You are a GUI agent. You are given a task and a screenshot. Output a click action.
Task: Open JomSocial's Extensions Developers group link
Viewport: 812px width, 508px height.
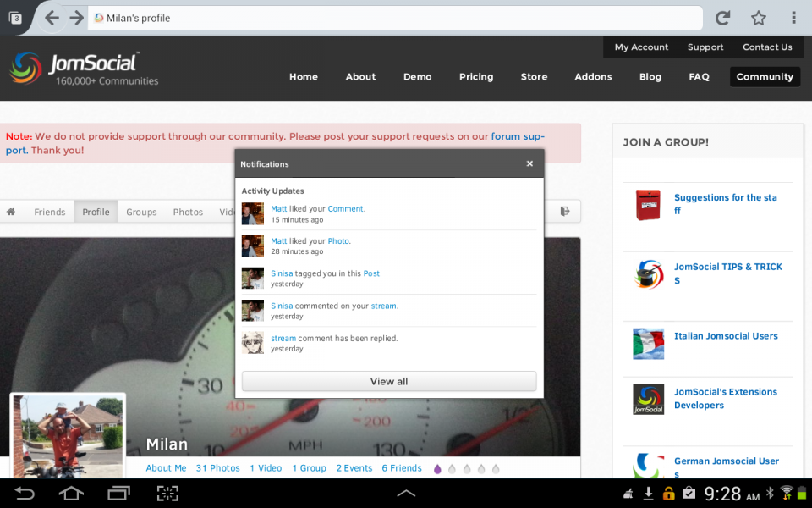coord(726,398)
